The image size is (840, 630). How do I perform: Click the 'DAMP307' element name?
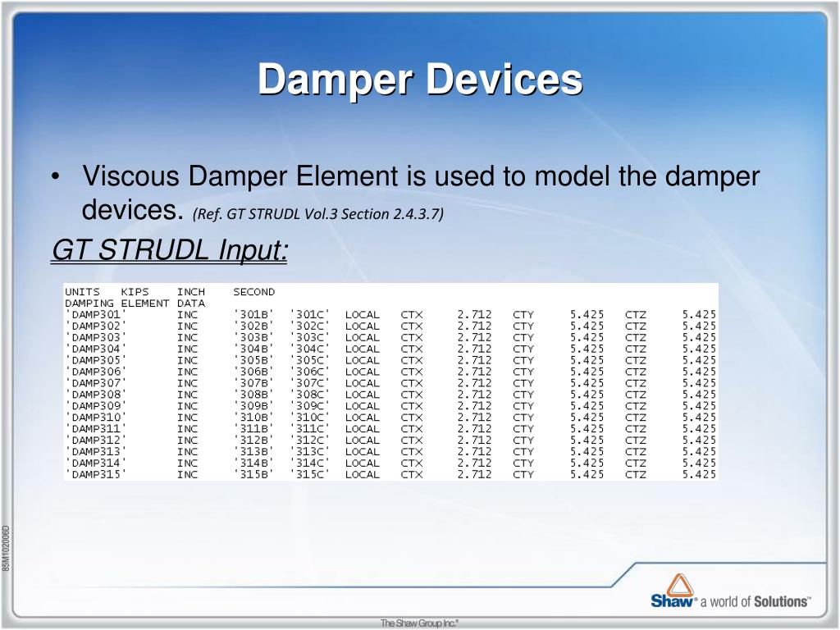tap(96, 383)
